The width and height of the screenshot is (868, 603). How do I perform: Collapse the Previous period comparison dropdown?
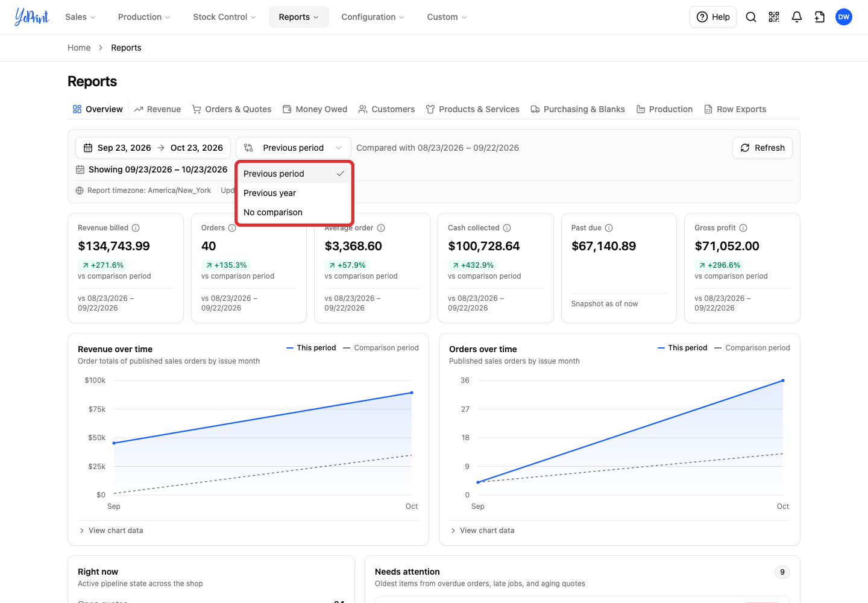294,148
